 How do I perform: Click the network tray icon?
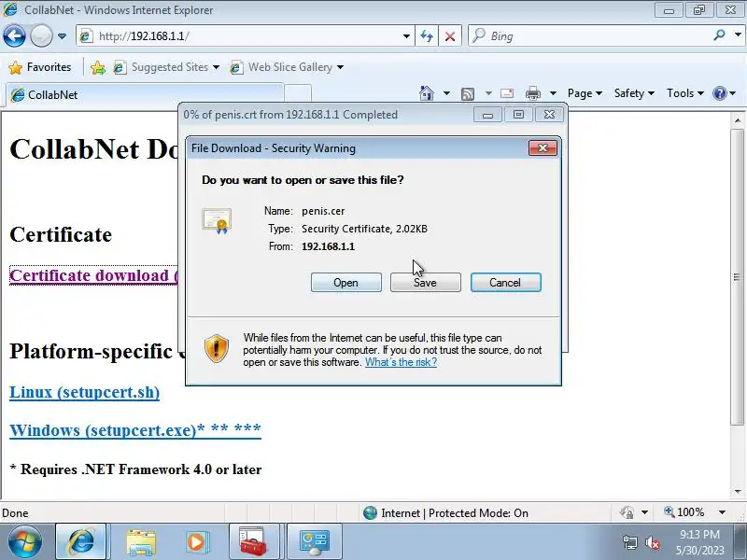click(629, 542)
